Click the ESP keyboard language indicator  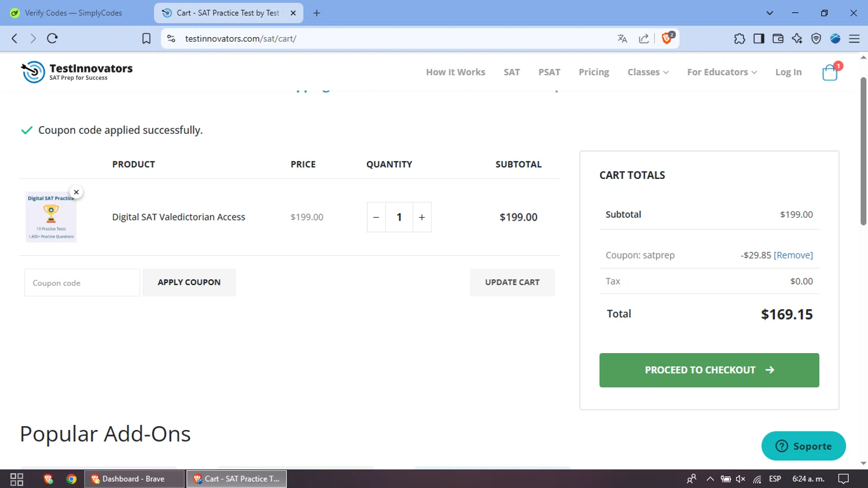pyautogui.click(x=775, y=479)
